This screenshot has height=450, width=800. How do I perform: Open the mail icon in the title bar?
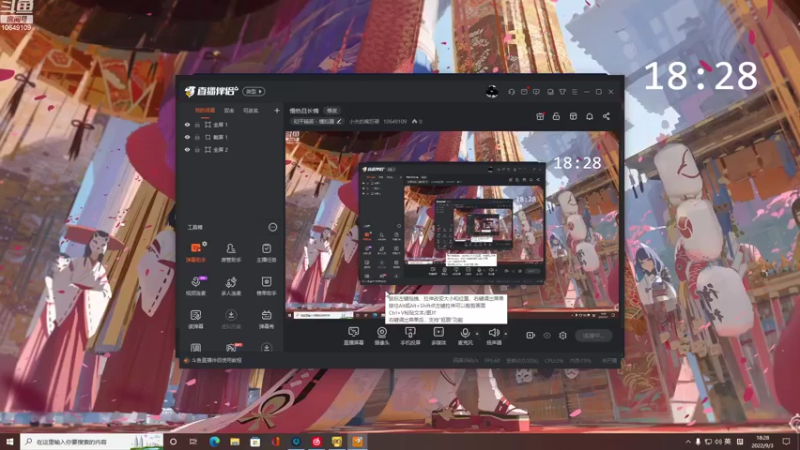click(x=524, y=92)
